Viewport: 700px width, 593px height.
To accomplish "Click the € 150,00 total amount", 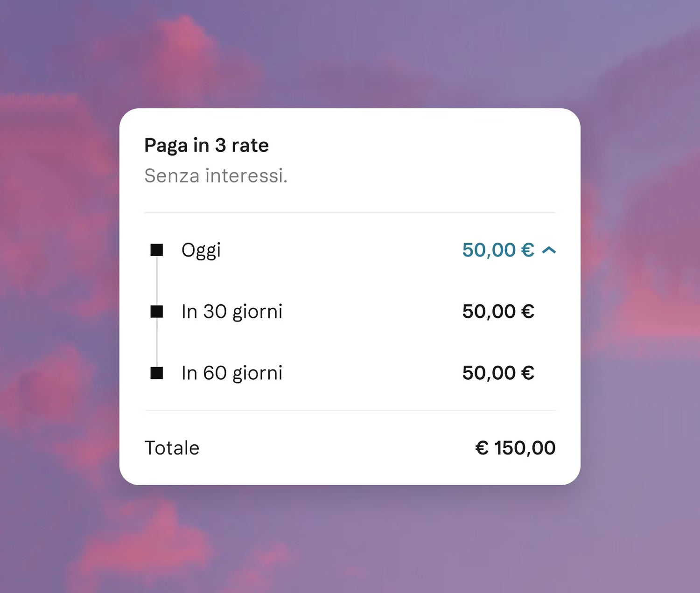I will coord(515,448).
